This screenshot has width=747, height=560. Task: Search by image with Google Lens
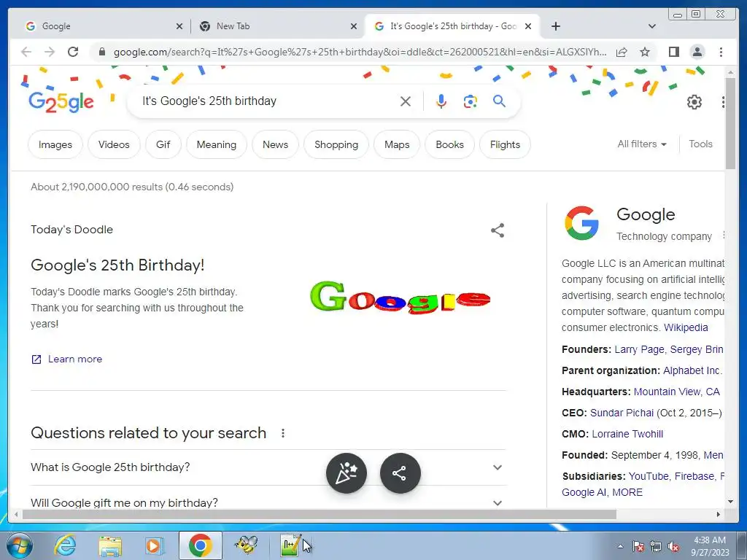(x=471, y=101)
